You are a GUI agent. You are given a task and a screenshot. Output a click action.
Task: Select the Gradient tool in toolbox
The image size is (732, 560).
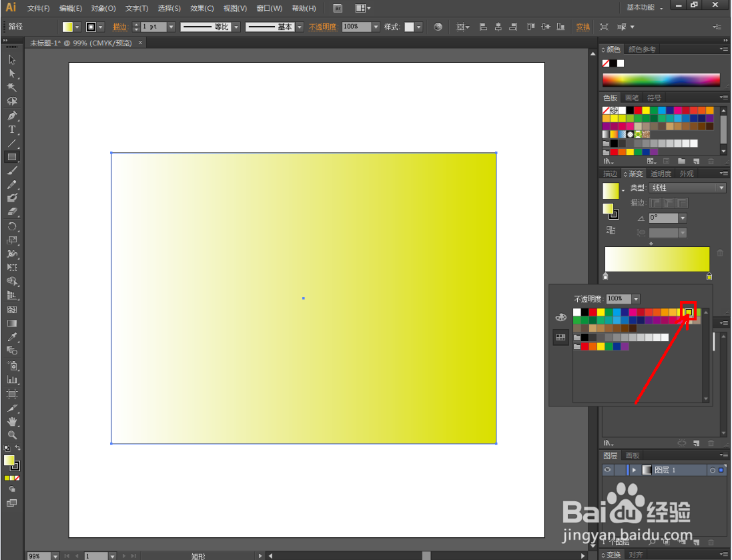click(12, 323)
